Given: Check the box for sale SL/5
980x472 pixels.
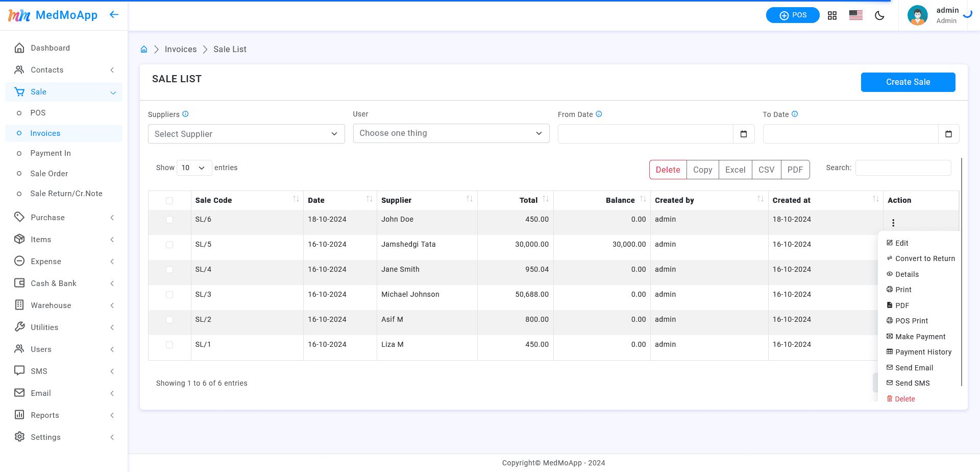Looking at the screenshot, I should point(169,245).
